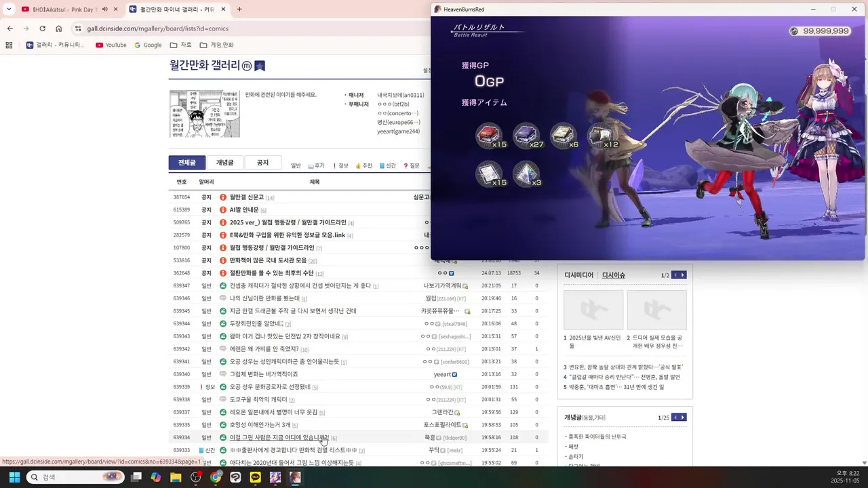The height and width of the screenshot is (488, 868).
Task: Select the 공지 tab
Action: 262,163
